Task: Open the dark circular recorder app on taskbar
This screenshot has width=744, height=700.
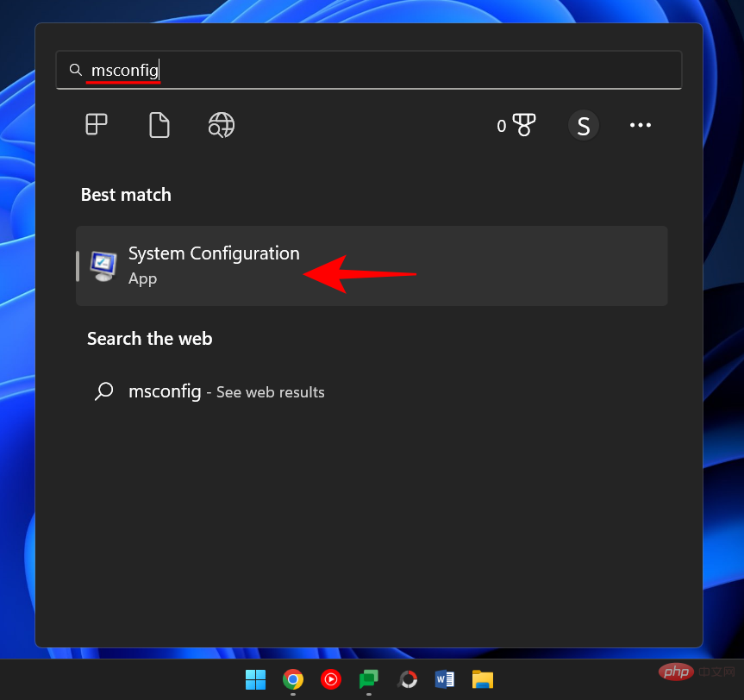Action: point(407,679)
